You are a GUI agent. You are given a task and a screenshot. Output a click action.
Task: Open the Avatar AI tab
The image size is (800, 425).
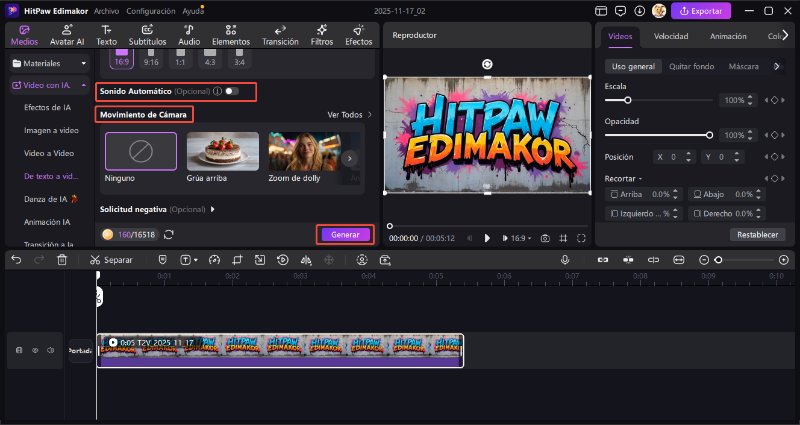click(x=67, y=35)
